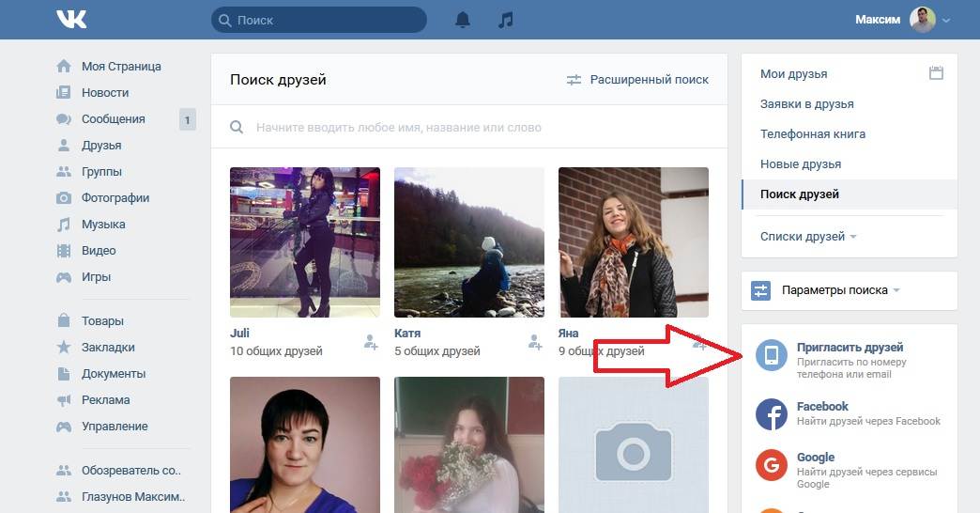980x513 pixels.
Task: Click the gamepad icon beside Игры
Action: click(x=64, y=277)
